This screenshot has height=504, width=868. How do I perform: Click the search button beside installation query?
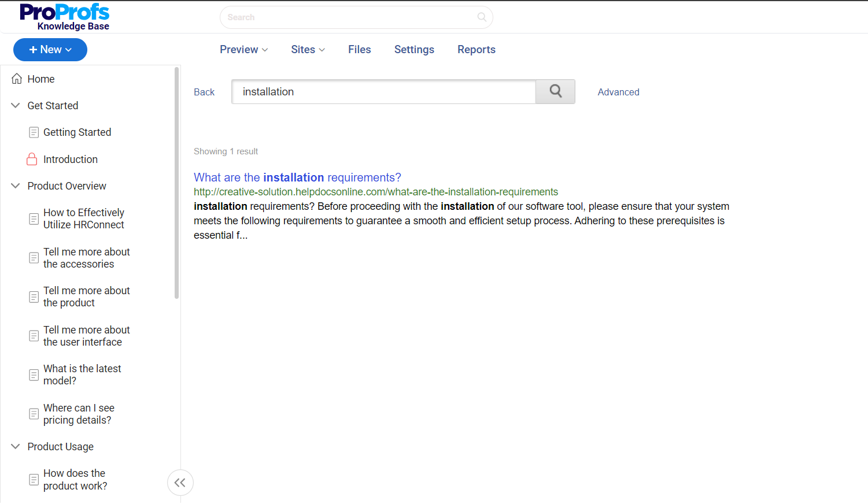[555, 91]
